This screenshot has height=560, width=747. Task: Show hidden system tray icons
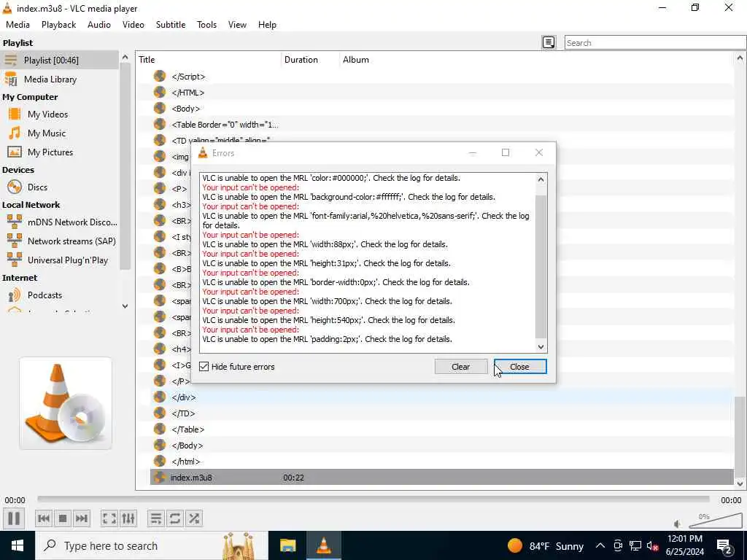point(600,545)
